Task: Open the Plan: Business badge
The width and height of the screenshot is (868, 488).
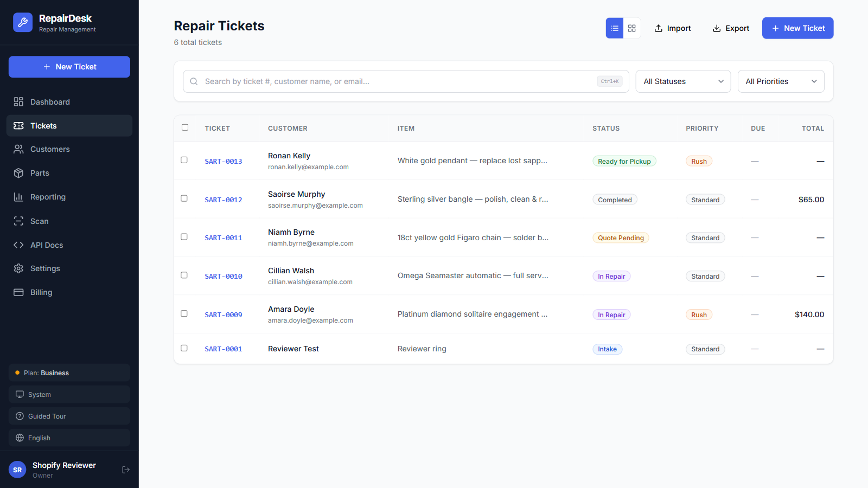Action: 69,373
